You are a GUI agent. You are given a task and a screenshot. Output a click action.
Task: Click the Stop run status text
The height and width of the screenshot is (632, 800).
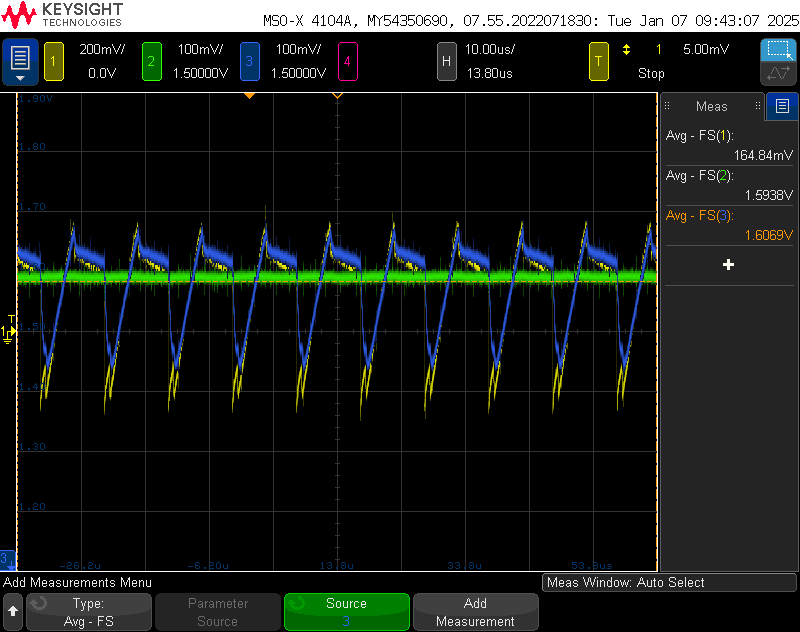pyautogui.click(x=651, y=73)
